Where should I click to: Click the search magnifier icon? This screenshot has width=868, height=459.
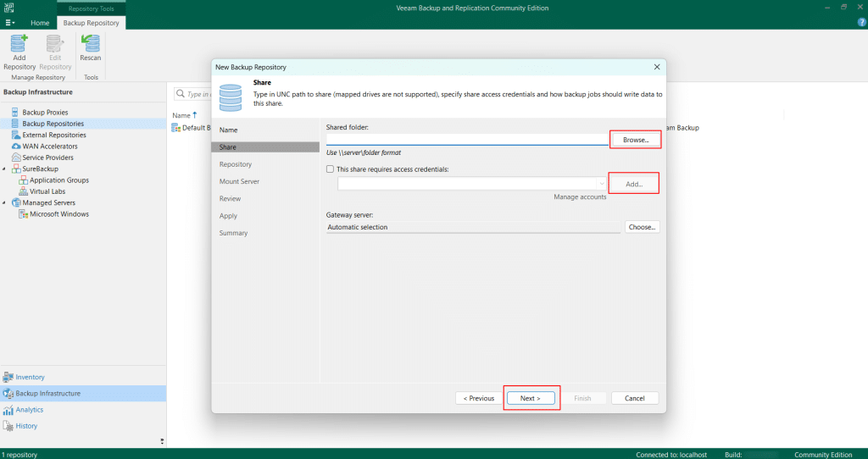pyautogui.click(x=181, y=94)
